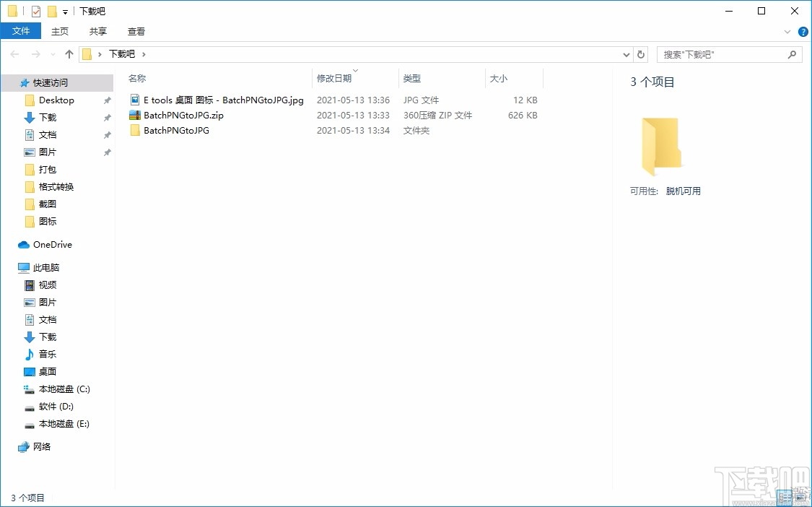Open the 文件 menu
Image resolution: width=812 pixels, height=507 pixels.
pyautogui.click(x=21, y=31)
